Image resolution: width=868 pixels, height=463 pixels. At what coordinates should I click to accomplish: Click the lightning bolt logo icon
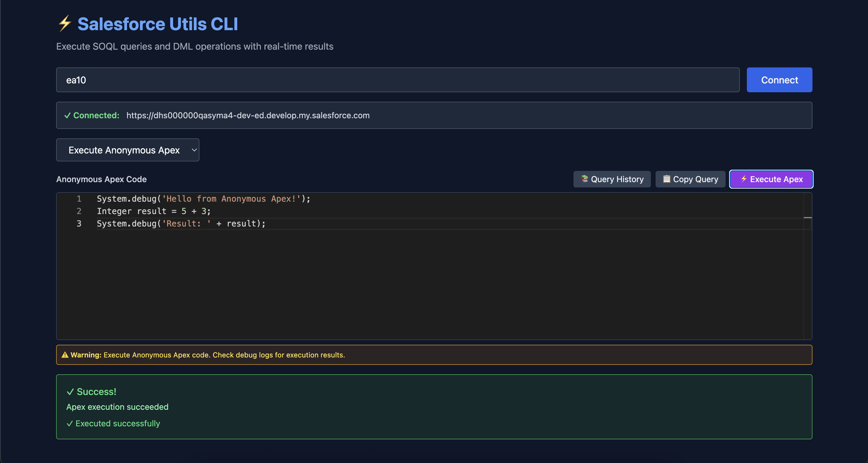point(65,24)
